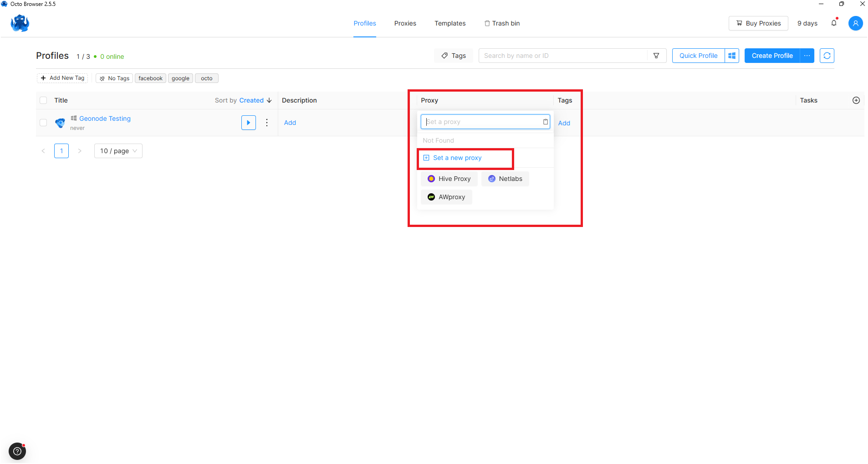Expand the 10 / page dropdown
868x464 pixels.
click(118, 151)
